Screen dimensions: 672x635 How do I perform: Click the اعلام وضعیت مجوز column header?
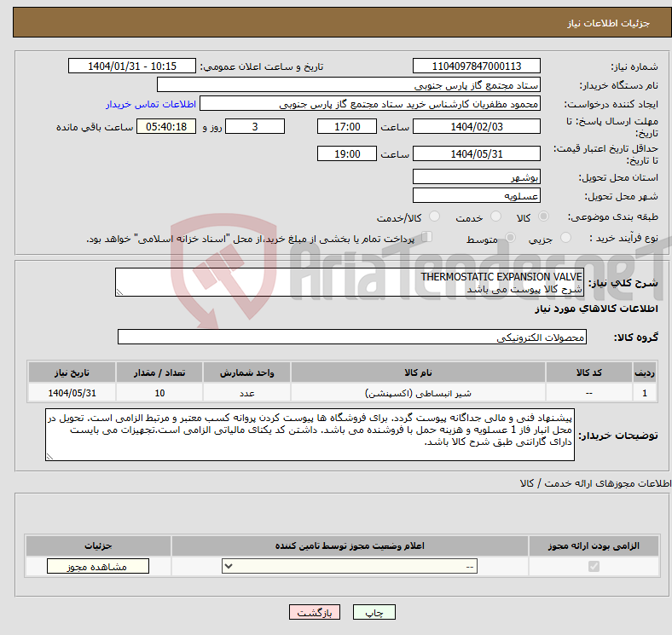click(x=350, y=546)
